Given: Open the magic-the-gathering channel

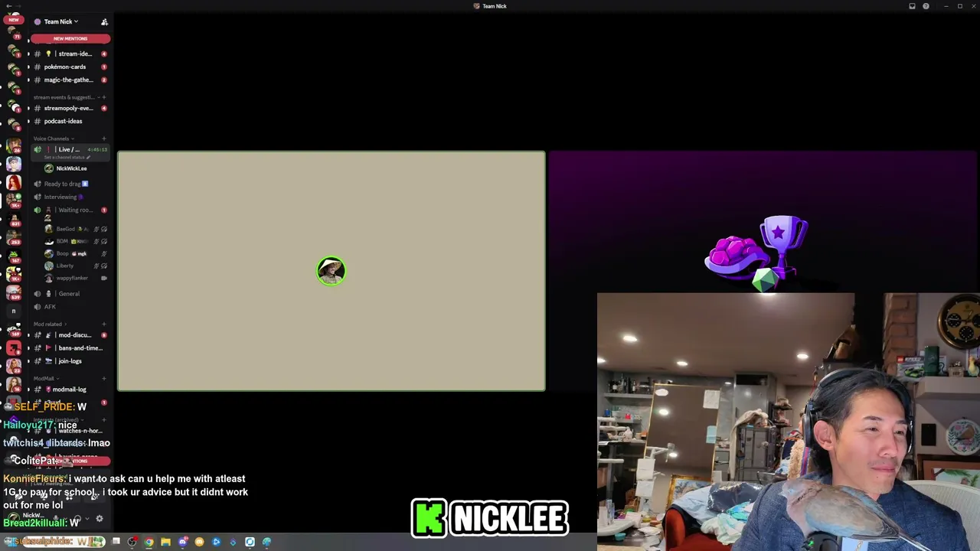Looking at the screenshot, I should click(x=70, y=80).
